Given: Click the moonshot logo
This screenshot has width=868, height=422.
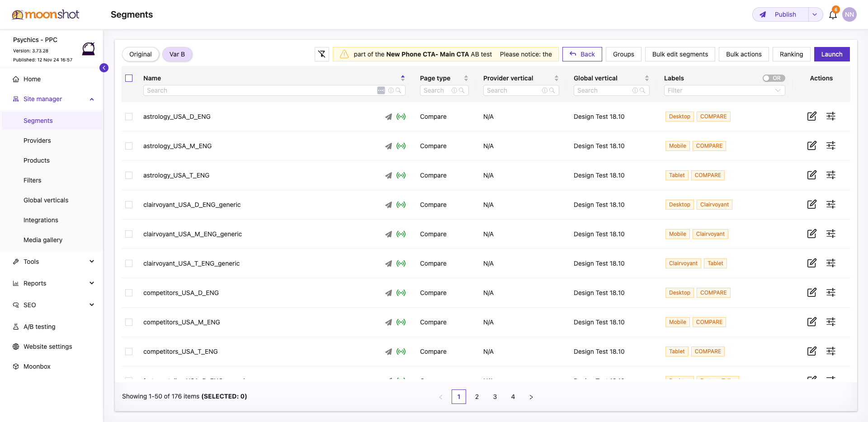Looking at the screenshot, I should 46,14.
